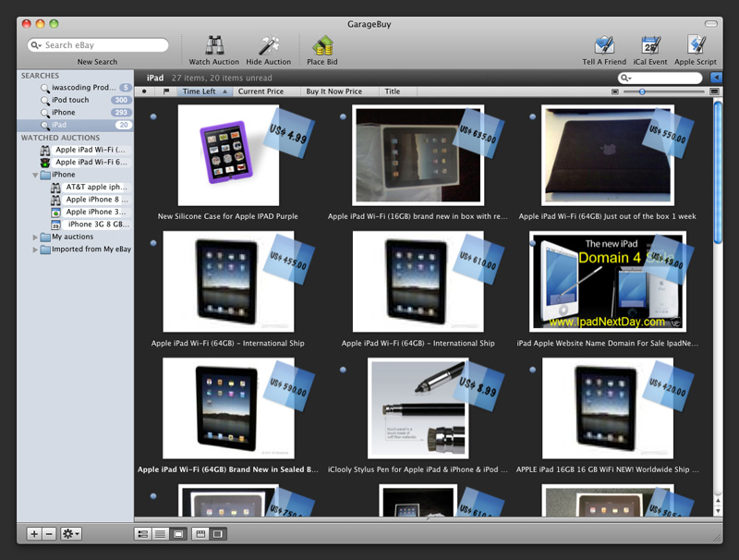
Task: Click the scrollbar down arrow
Action: click(x=718, y=510)
